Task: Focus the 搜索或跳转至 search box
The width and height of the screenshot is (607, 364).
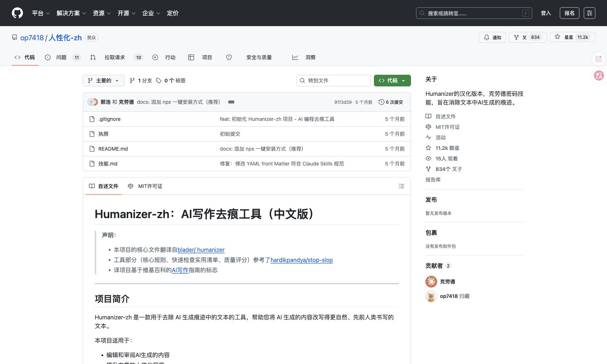Action: 474,13
